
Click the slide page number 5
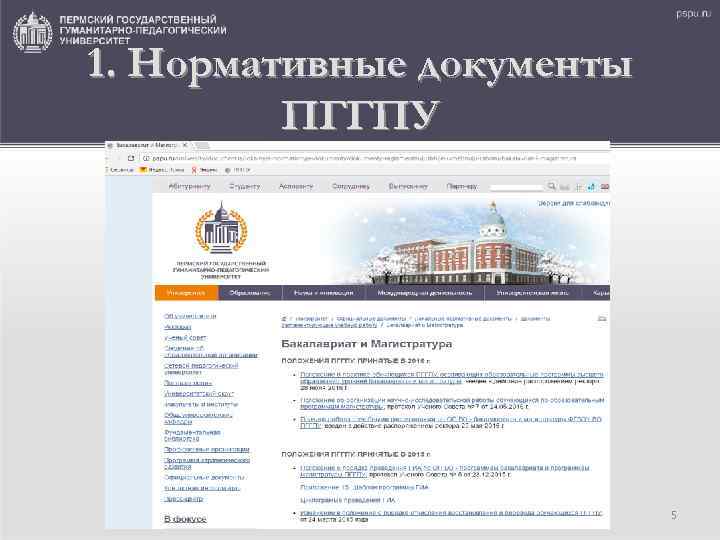pos(674,515)
